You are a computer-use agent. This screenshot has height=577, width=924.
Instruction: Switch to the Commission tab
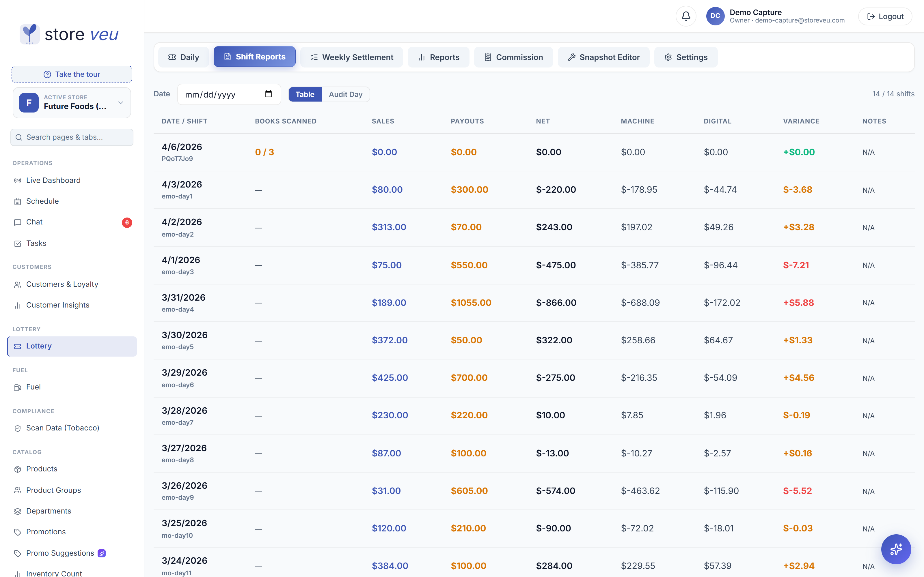(514, 57)
